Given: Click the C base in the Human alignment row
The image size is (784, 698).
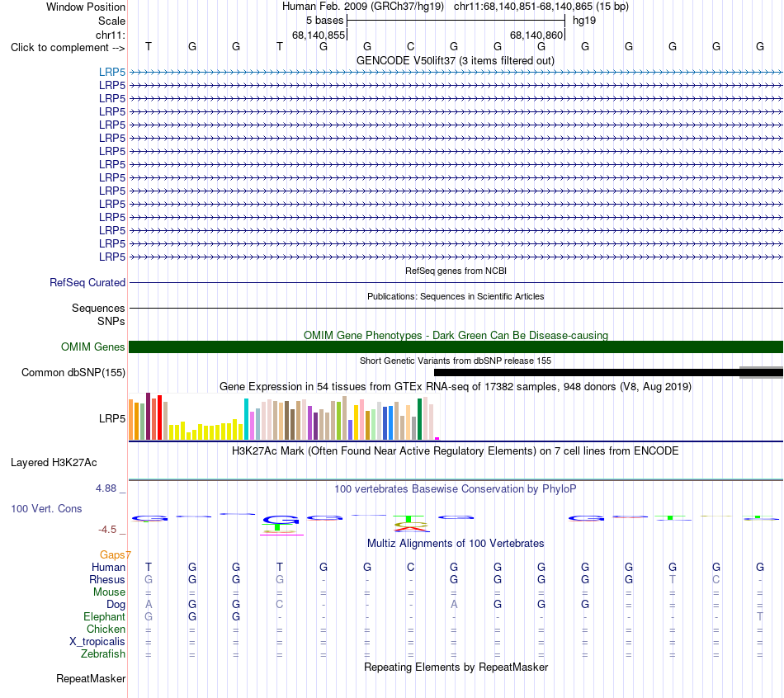Looking at the screenshot, I should 410,567.
